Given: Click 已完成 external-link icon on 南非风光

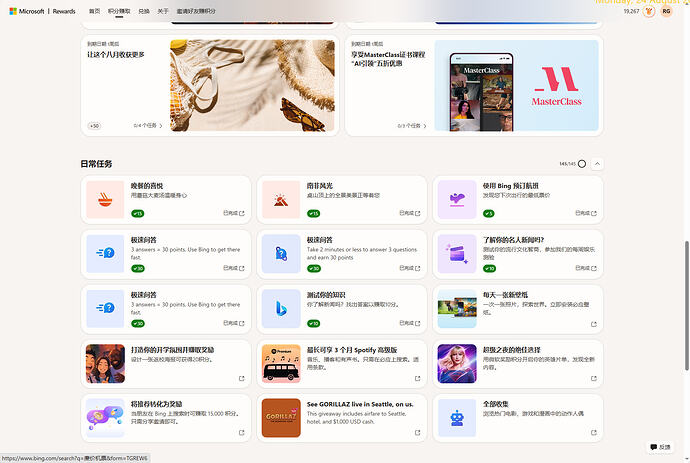Looking at the screenshot, I should pos(418,213).
